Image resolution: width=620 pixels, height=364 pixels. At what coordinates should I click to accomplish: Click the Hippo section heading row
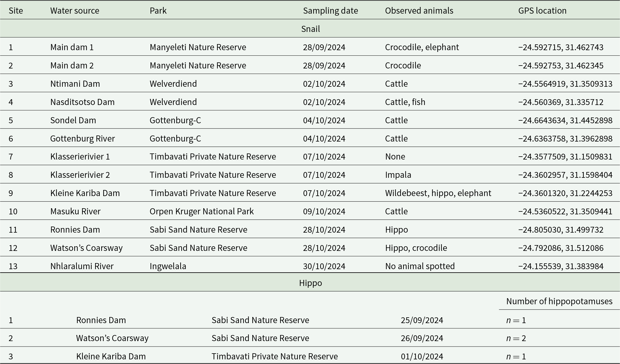click(x=310, y=283)
